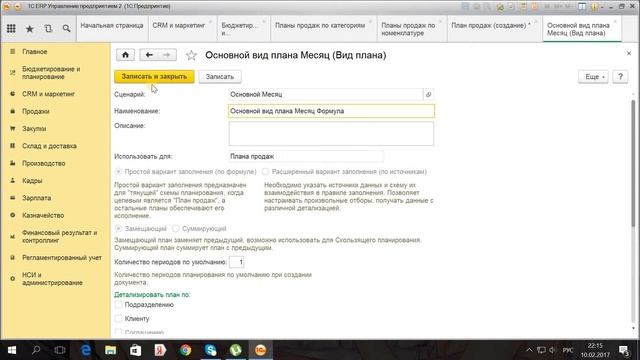The width and height of the screenshot is (640, 360).
Task: Open the Кадры section
Action: click(32, 180)
